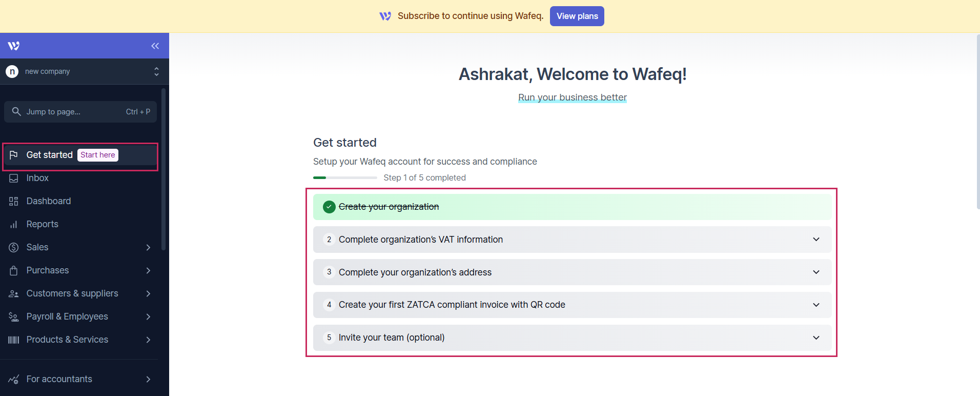Expand Complete organization's VAT information step
Image resolution: width=980 pixels, height=396 pixels.
point(816,240)
